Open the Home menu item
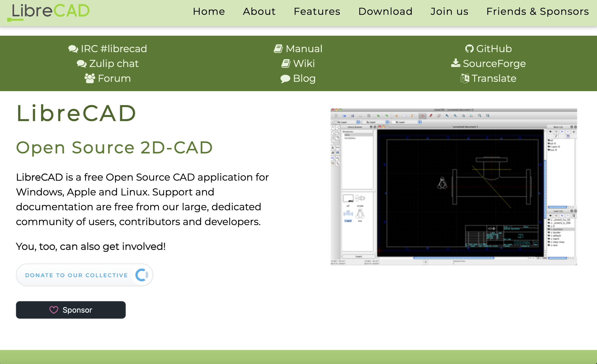 pyautogui.click(x=209, y=12)
